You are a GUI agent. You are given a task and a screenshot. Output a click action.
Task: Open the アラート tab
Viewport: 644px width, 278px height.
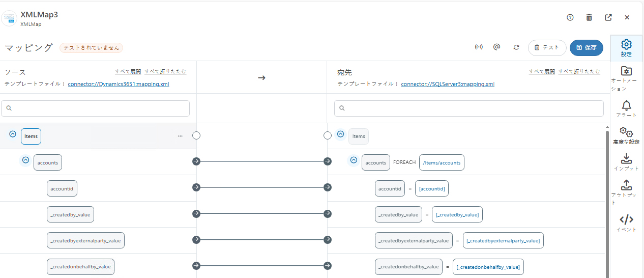pos(626,108)
